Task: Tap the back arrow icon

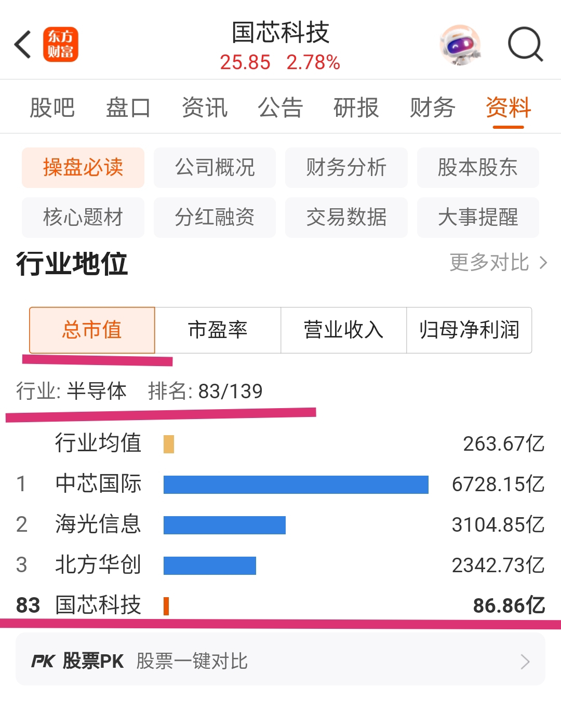Action: pos(23,45)
